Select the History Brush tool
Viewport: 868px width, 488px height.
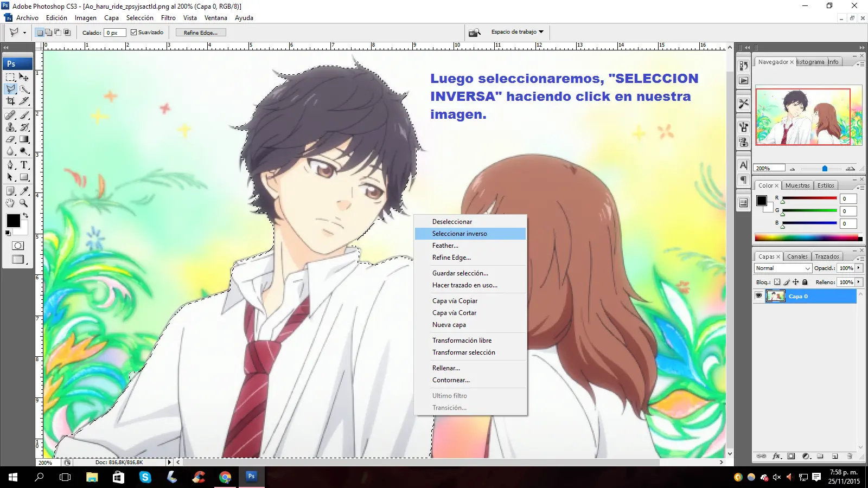point(24,127)
